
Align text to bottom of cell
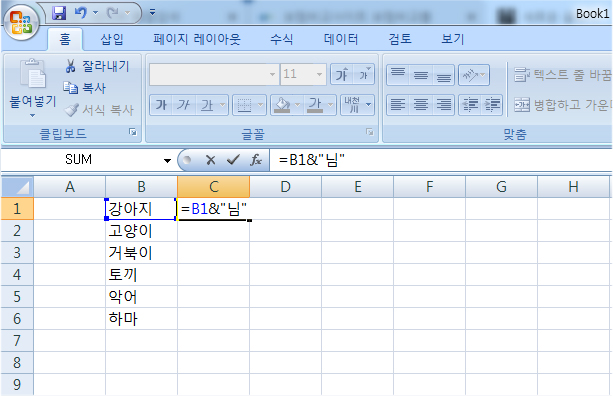[443, 74]
